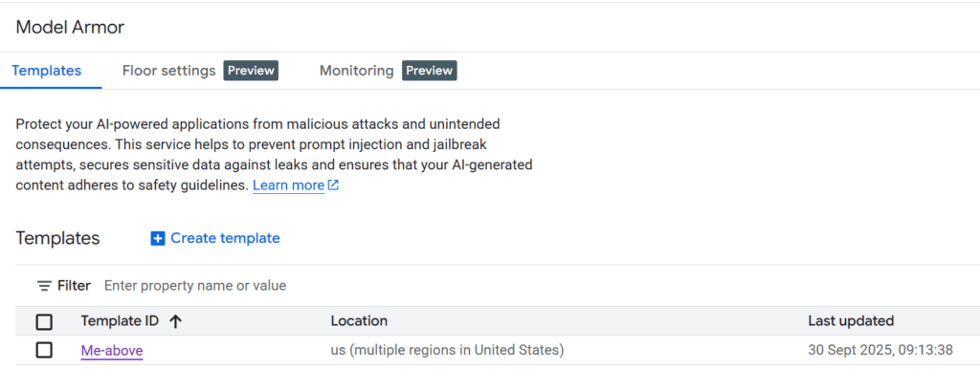Viewport: 980px width, 392px height.
Task: Open the Monitoring tab
Action: (356, 71)
